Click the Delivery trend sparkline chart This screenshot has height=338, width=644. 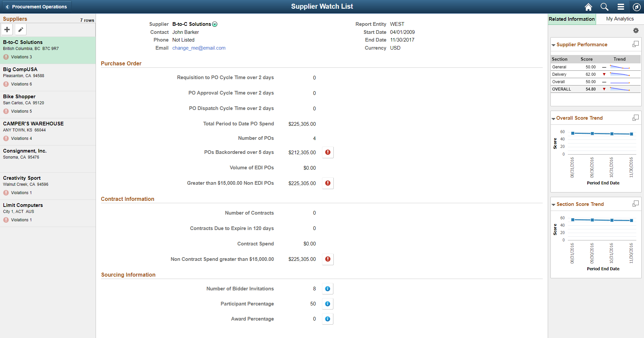point(620,74)
